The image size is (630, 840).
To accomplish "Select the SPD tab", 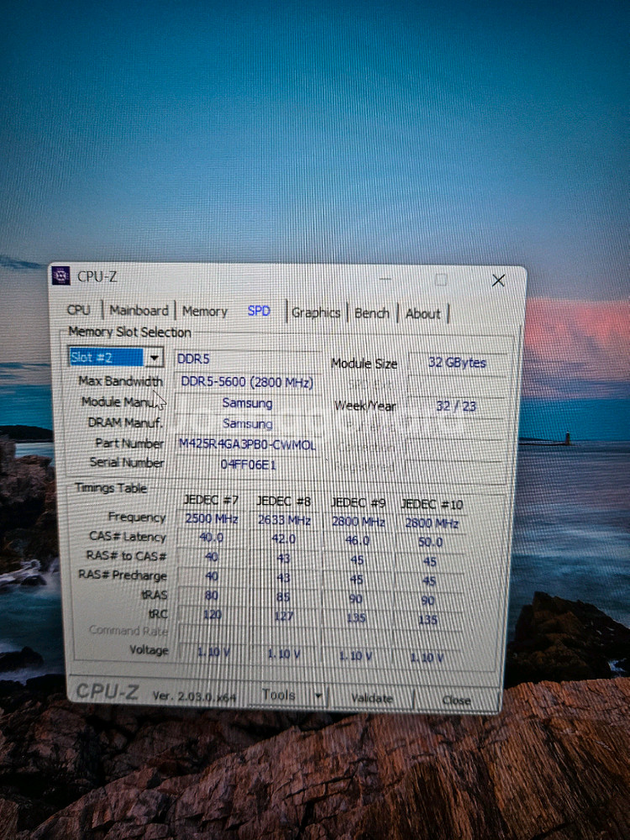I will 259,312.
